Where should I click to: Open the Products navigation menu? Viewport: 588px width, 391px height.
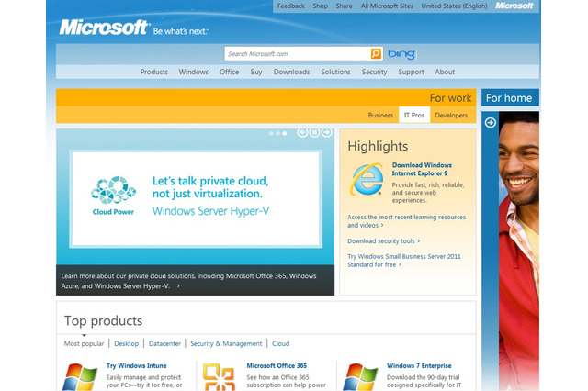[153, 72]
